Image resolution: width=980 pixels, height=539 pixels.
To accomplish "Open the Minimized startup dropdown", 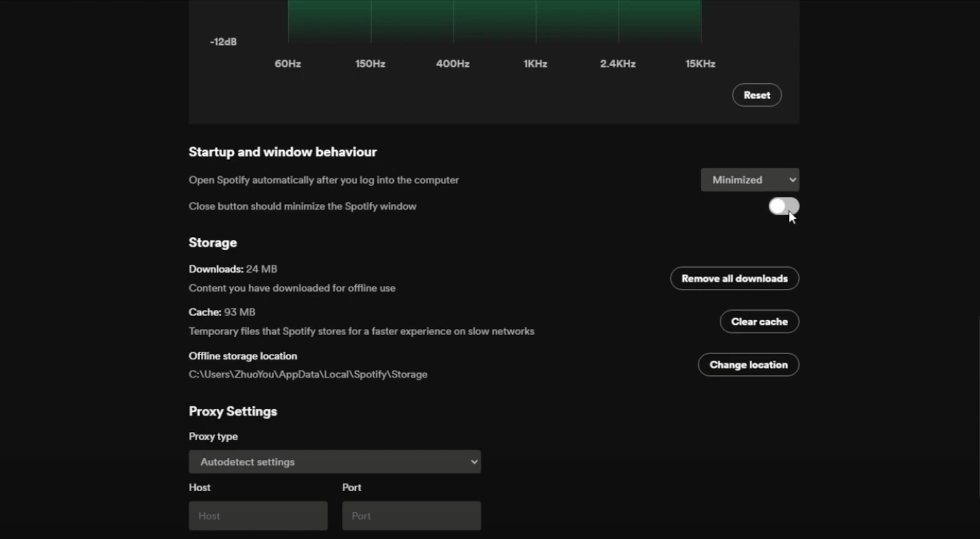I will tap(750, 180).
